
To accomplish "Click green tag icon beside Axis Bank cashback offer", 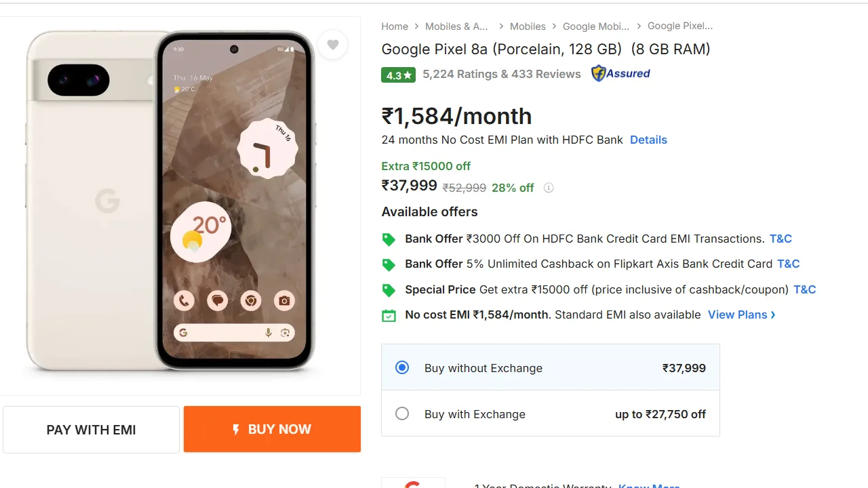I will tap(389, 264).
